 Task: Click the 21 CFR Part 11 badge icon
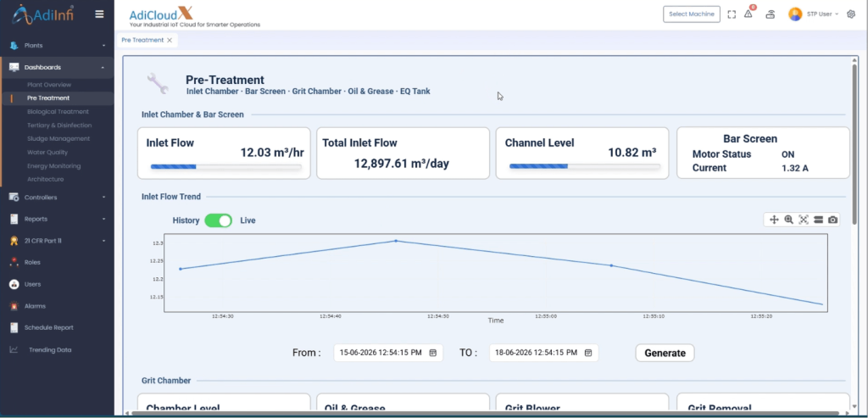(14, 241)
